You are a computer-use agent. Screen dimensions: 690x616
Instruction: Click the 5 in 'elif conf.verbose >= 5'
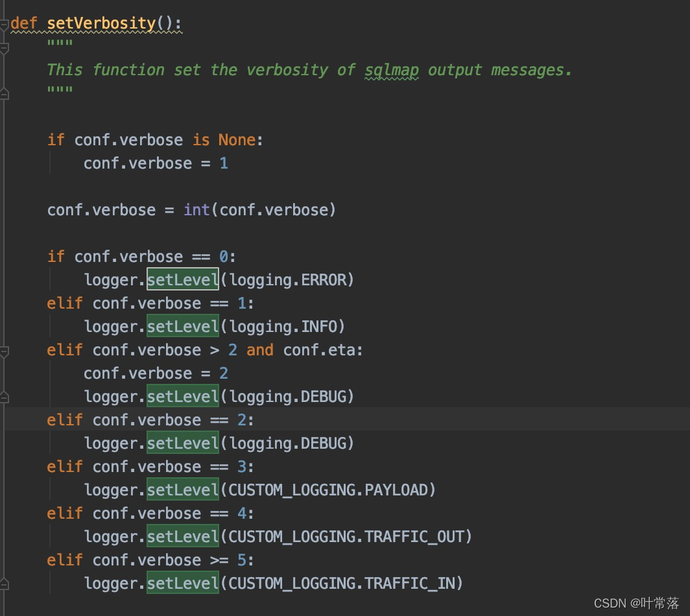pyautogui.click(x=242, y=560)
